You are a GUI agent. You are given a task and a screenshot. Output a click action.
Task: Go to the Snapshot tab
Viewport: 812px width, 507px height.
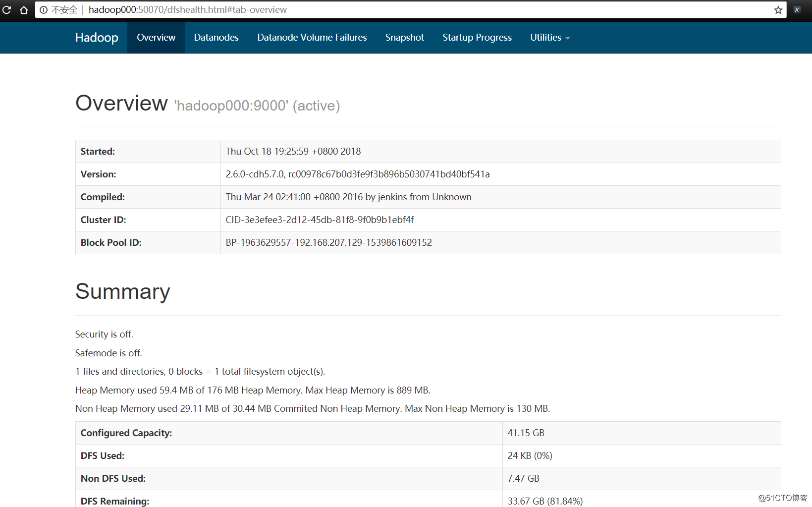coord(405,38)
